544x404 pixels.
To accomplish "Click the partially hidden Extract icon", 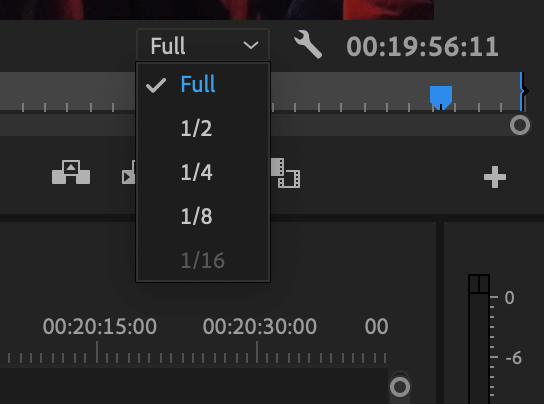I will point(128,172).
